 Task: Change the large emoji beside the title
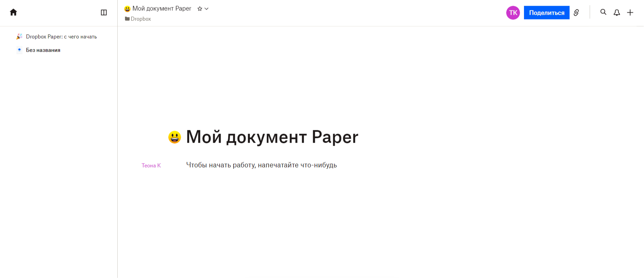[x=175, y=137]
